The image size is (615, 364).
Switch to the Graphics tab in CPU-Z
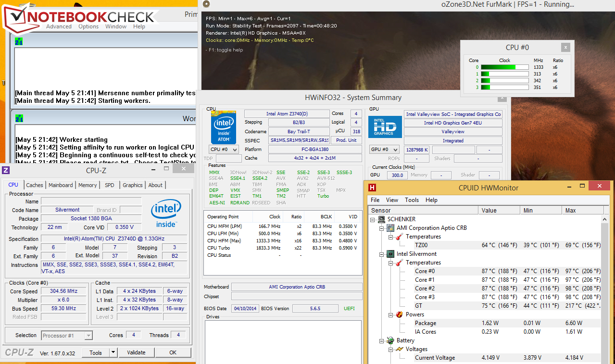(133, 185)
